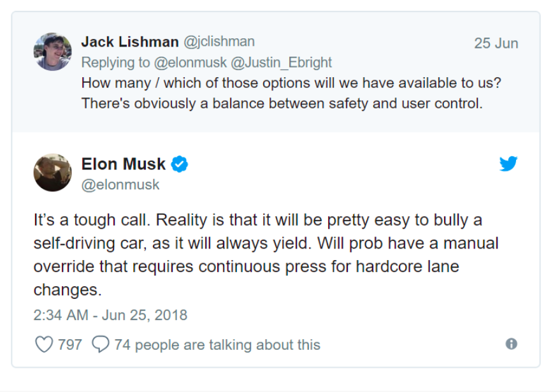The height and width of the screenshot is (392, 560).
Task: Click Jack Lishman's question text
Action: (x=291, y=93)
